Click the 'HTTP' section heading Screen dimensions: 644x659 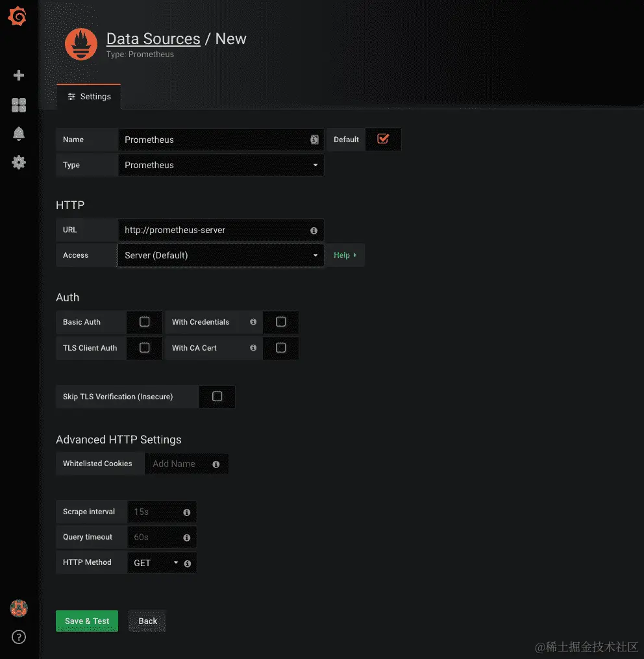[x=70, y=205]
